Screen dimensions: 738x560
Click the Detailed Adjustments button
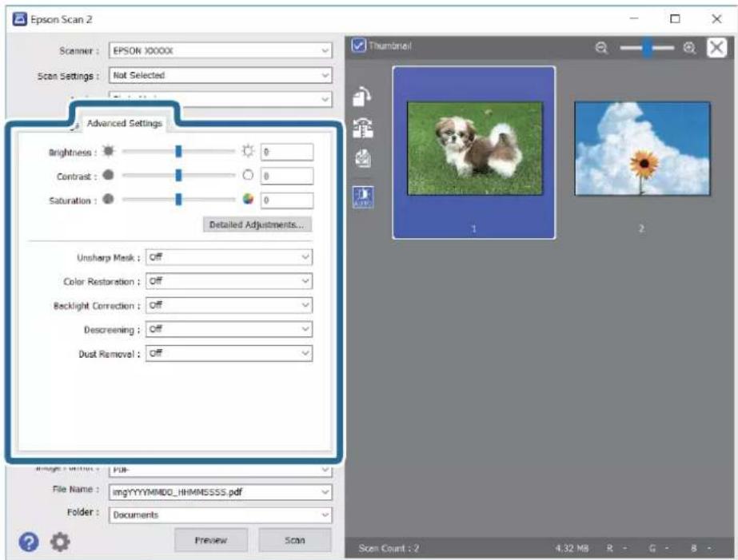click(257, 224)
